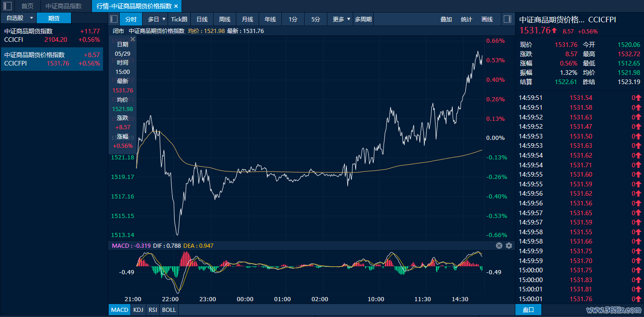Click the MACD value -0.319 label
644x317 pixels.
(x=131, y=245)
